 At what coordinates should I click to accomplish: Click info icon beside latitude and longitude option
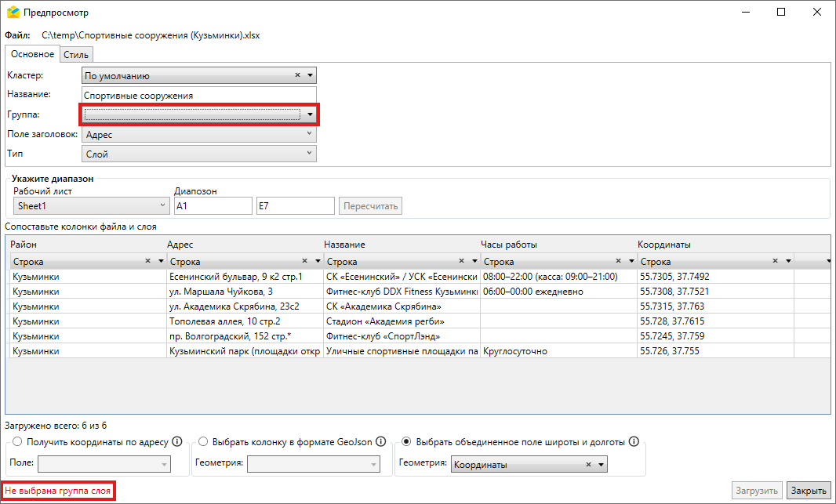634,441
